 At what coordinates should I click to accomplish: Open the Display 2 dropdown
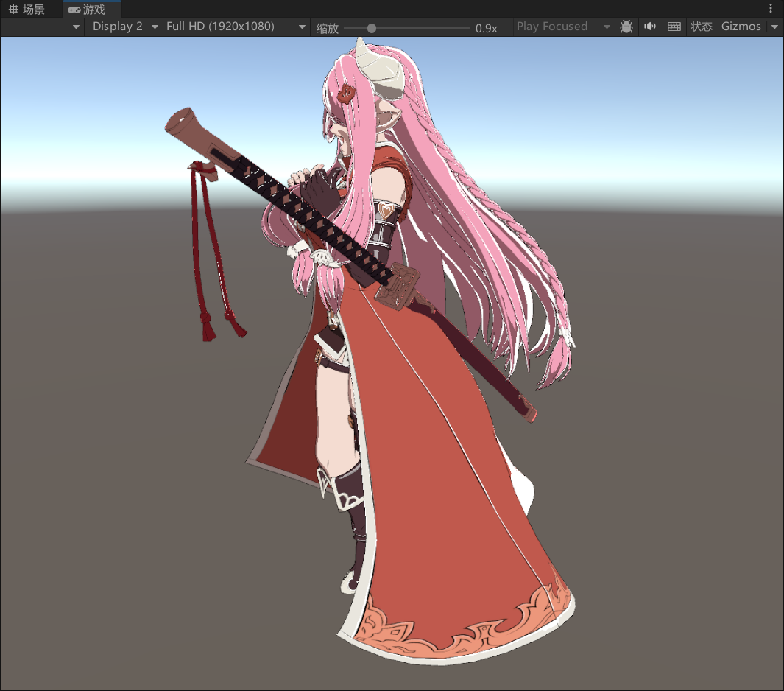point(124,27)
